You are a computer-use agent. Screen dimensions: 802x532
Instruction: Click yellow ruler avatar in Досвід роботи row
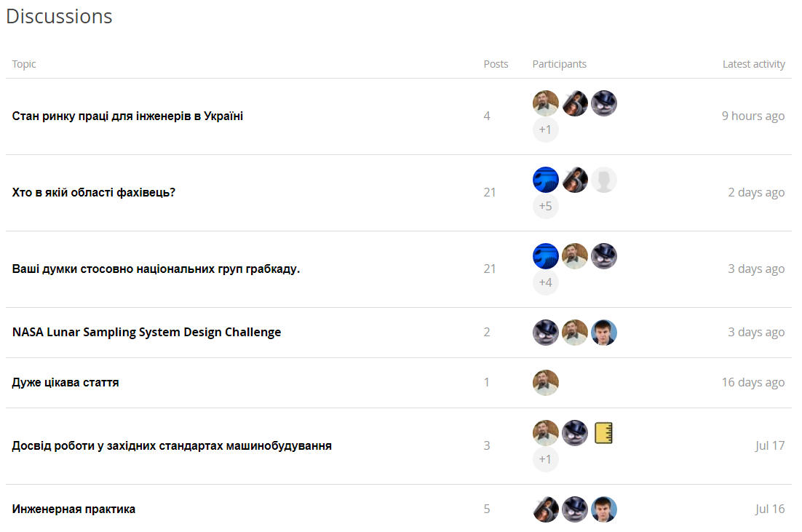click(604, 433)
